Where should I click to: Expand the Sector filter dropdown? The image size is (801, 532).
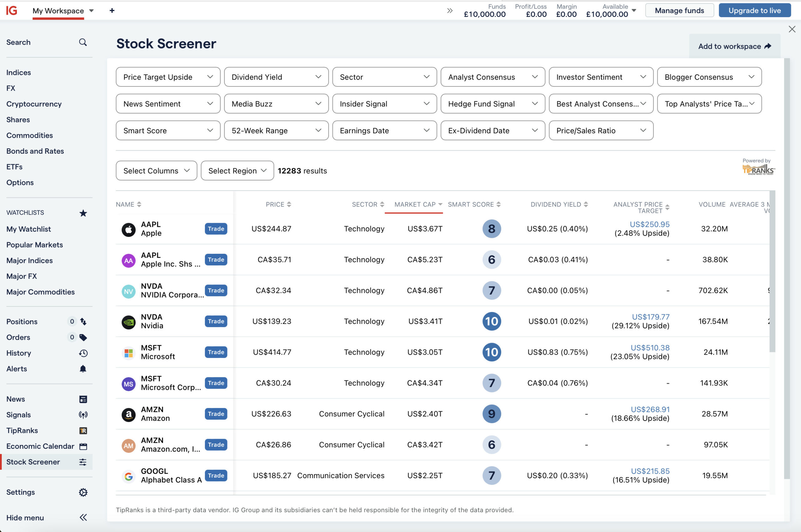[x=384, y=77]
